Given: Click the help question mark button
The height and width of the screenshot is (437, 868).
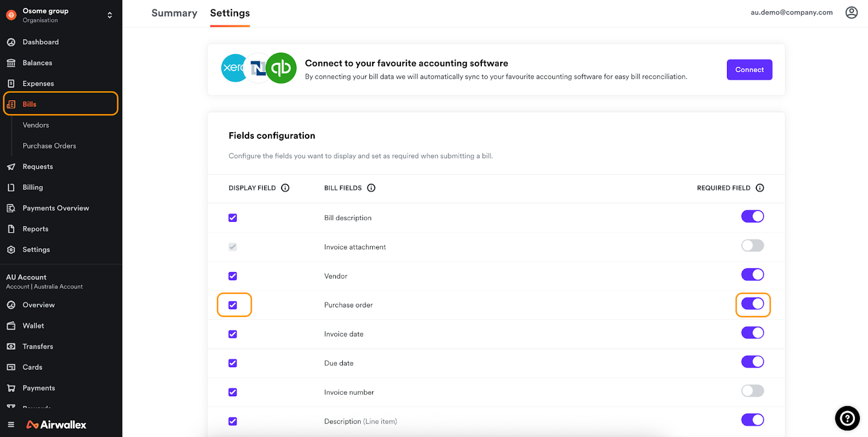Looking at the screenshot, I should (847, 418).
